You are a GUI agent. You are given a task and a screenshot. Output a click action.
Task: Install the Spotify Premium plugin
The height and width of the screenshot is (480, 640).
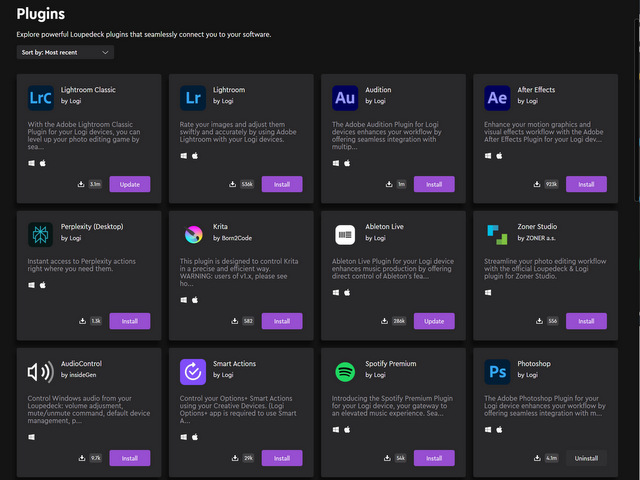434,458
